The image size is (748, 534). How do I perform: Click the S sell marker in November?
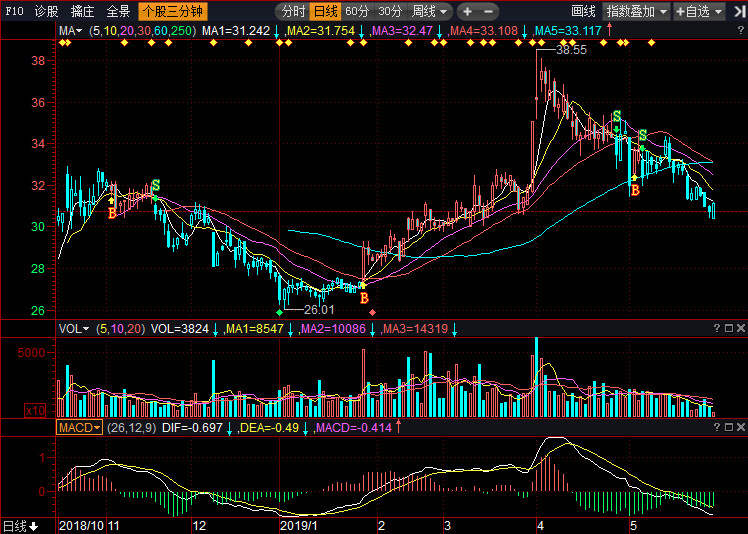pos(156,185)
